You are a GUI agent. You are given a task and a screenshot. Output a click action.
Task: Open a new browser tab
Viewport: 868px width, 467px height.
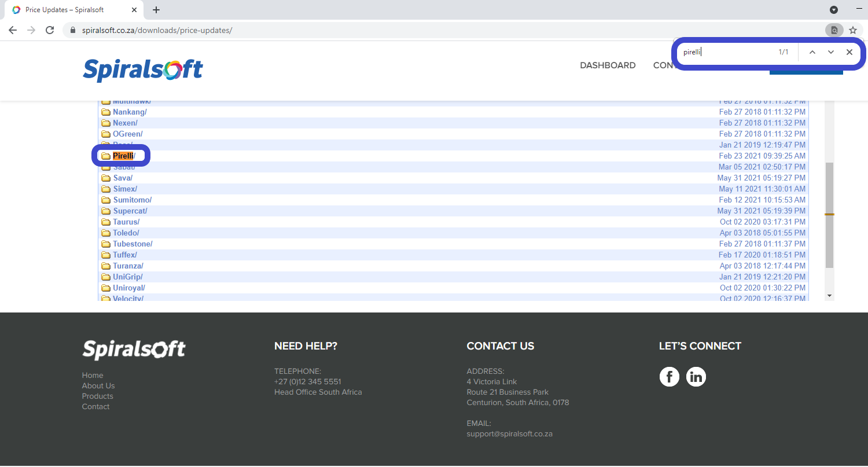click(x=156, y=10)
